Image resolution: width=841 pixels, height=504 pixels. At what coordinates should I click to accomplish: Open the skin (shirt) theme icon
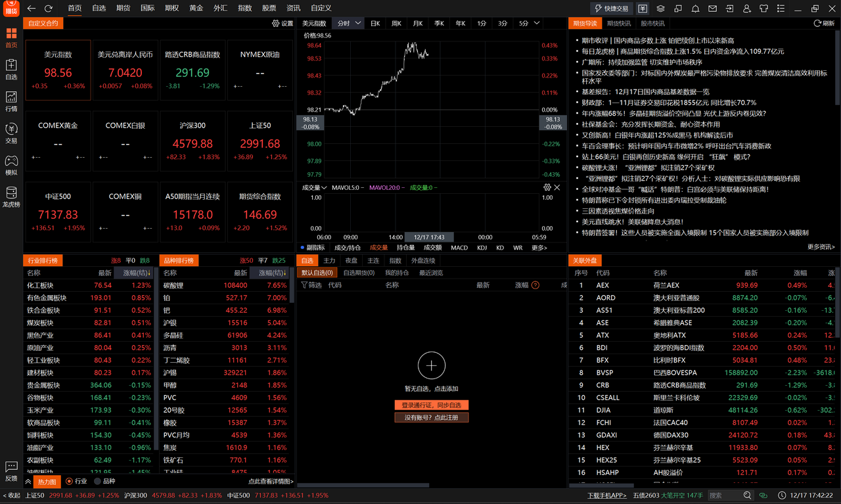[x=764, y=9]
